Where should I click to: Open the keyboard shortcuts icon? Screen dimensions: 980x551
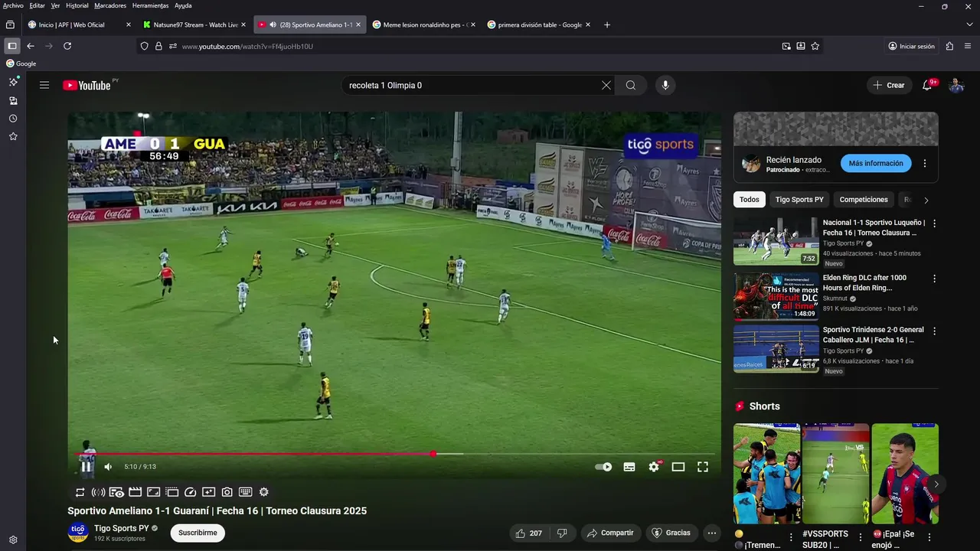[x=246, y=492]
